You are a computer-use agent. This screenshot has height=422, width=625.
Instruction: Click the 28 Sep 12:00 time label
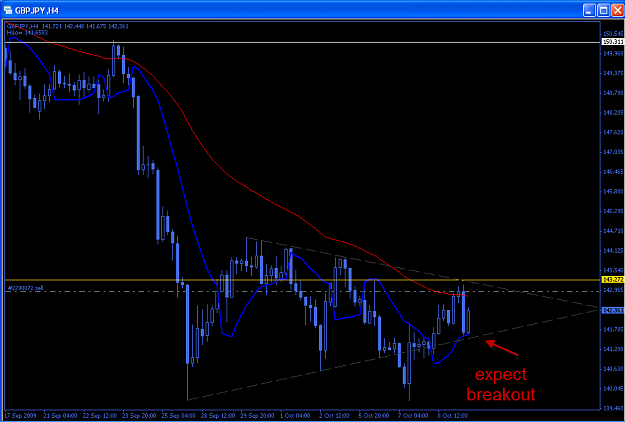(x=218, y=415)
